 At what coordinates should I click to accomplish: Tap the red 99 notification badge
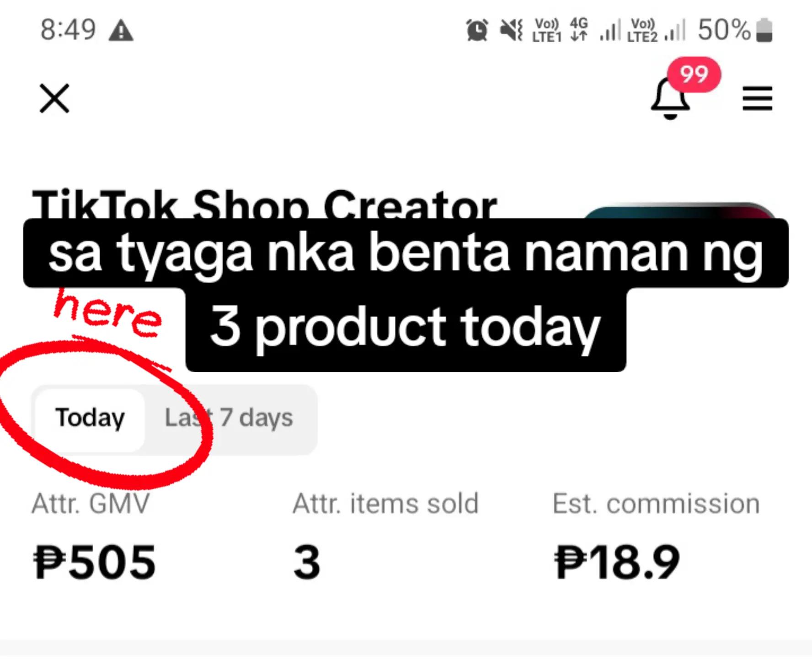click(x=694, y=75)
